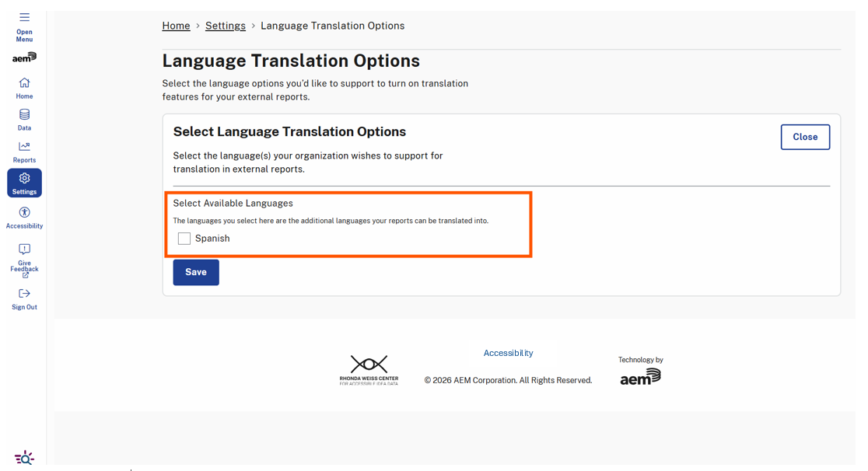The image size is (868, 471).
Task: Click the aem logo in the sidebar
Action: click(x=24, y=56)
